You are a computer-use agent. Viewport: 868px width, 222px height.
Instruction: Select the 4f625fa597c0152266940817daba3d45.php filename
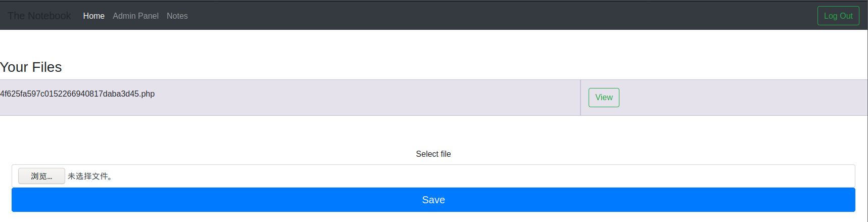77,94
